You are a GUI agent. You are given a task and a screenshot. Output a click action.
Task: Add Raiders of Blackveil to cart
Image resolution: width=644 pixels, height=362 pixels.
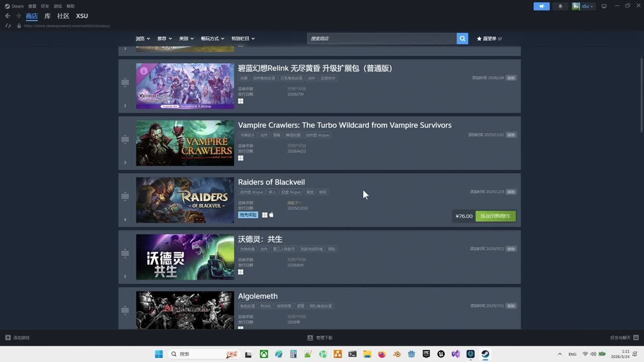(x=495, y=216)
